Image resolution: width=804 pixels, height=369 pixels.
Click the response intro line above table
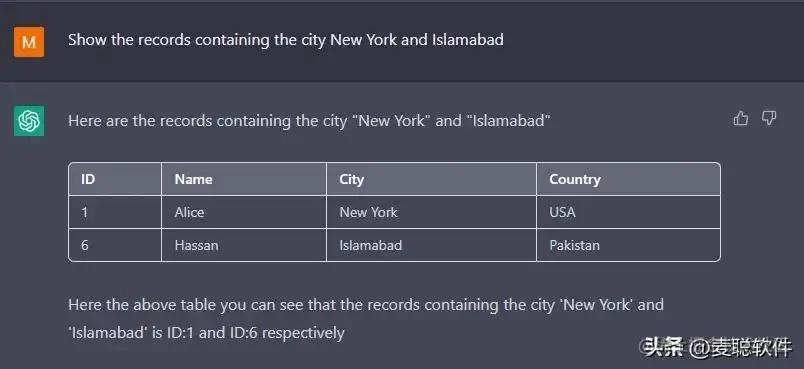309,121
